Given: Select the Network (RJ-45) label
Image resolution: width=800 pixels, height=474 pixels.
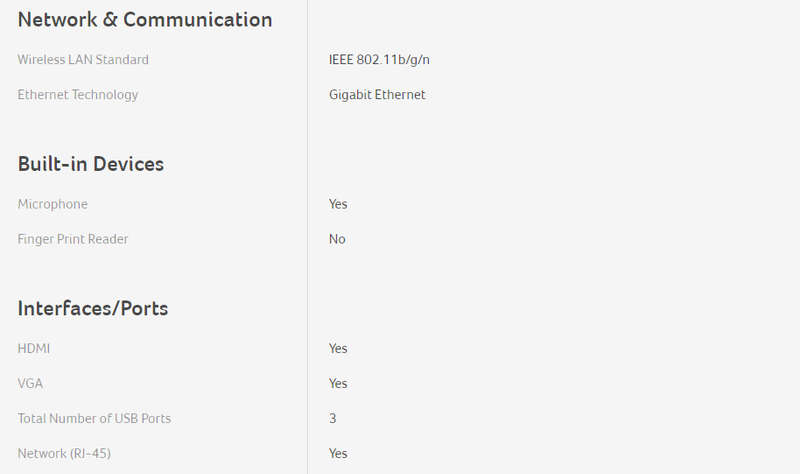Looking at the screenshot, I should (x=64, y=454).
